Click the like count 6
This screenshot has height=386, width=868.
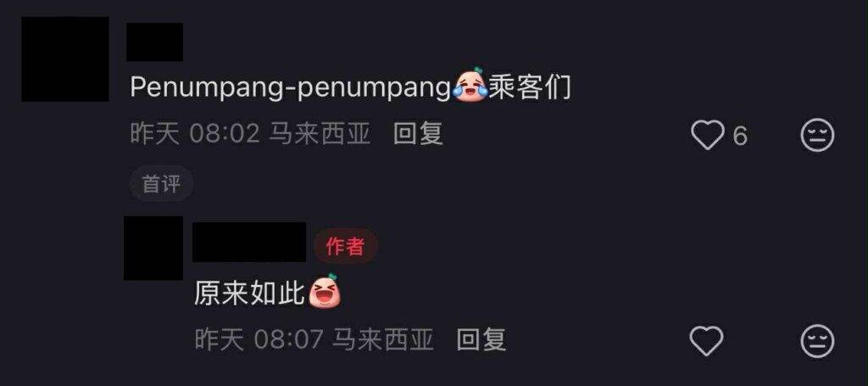pyautogui.click(x=740, y=137)
